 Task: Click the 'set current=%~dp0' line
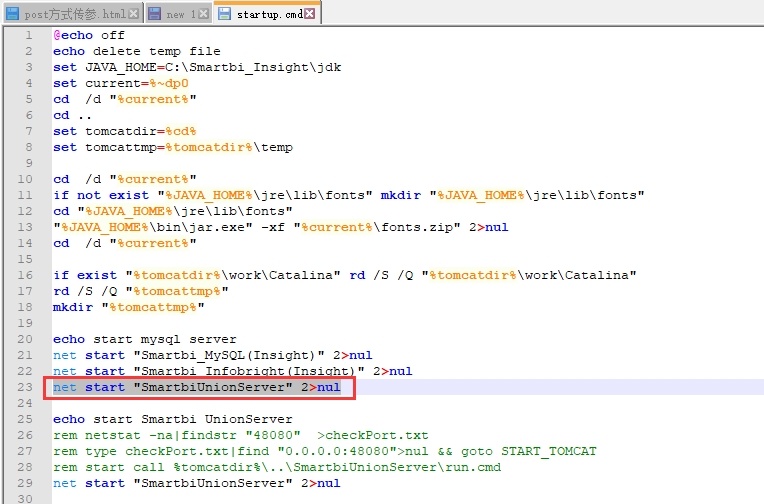120,83
